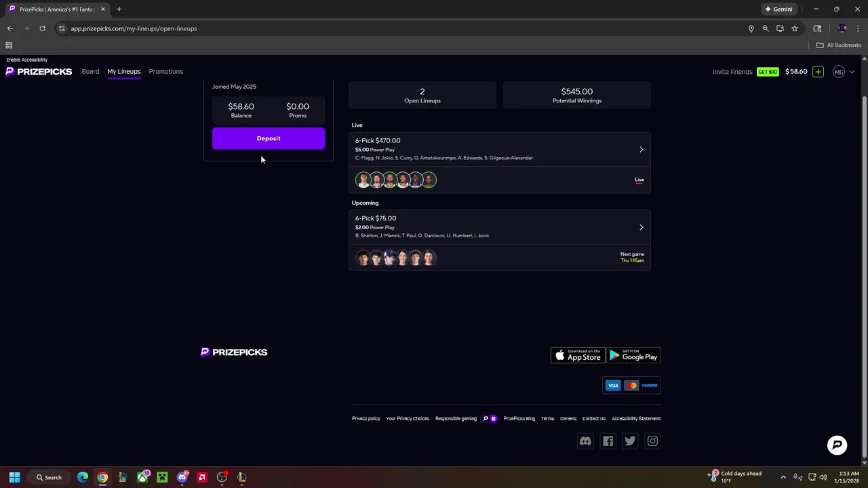Click the Mastercard payment icon
Image resolution: width=868 pixels, height=488 pixels.
coord(631,386)
